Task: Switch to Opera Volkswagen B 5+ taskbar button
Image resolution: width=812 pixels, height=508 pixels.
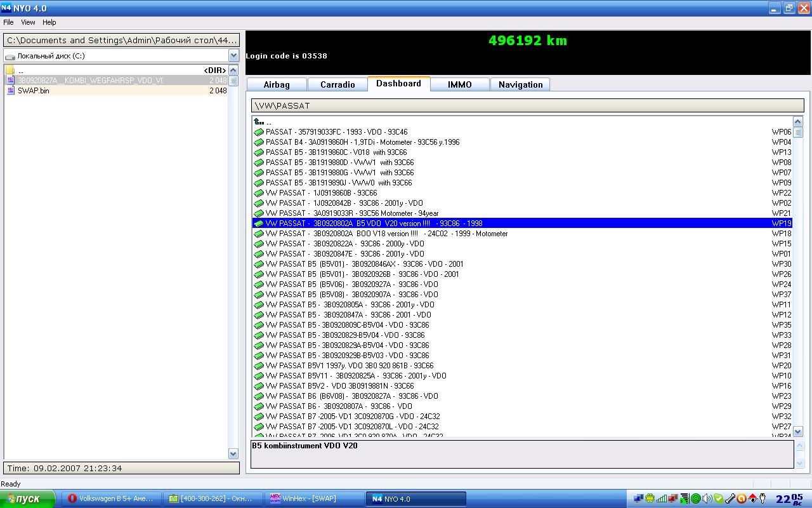Action: tap(111, 499)
